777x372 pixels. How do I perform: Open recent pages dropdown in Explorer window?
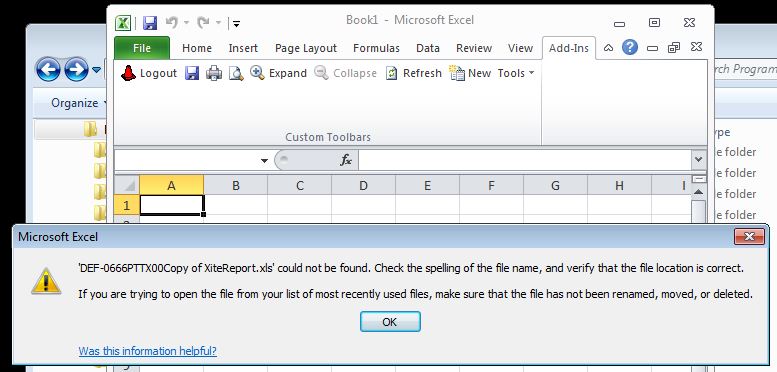click(x=96, y=70)
